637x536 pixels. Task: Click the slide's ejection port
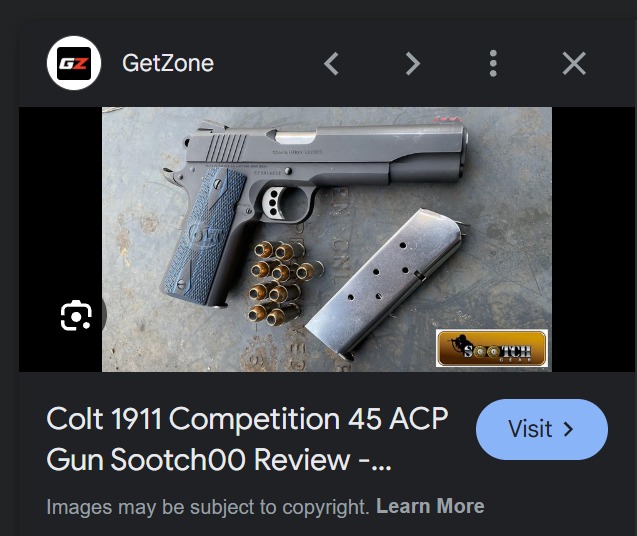pos(294,137)
